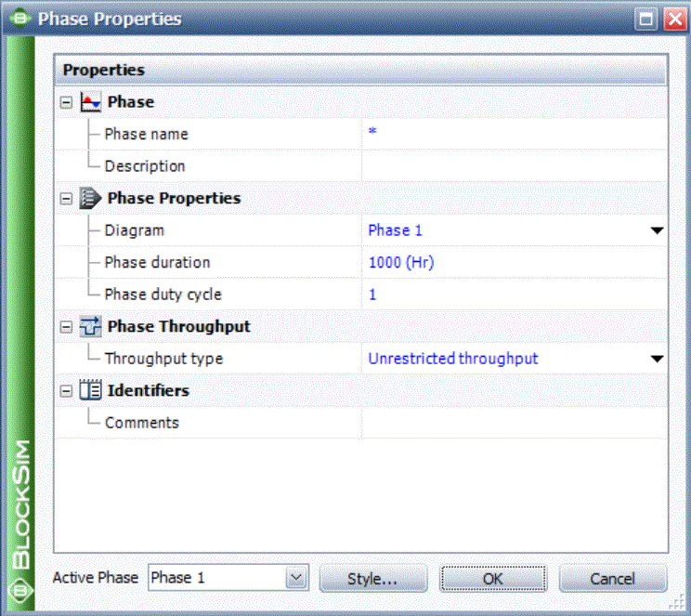Viewport: 691px width, 616px height.
Task: Collapse the Phase Throughput section
Action: [66, 327]
